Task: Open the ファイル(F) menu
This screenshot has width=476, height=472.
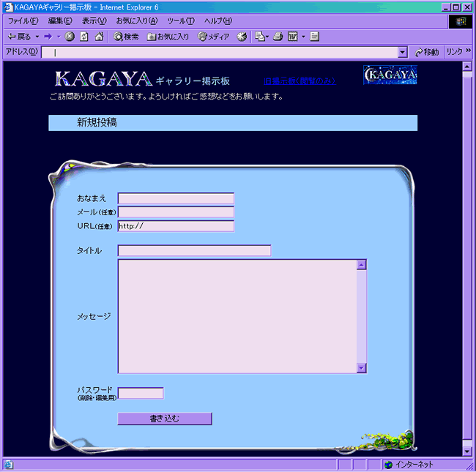Action: (x=23, y=21)
